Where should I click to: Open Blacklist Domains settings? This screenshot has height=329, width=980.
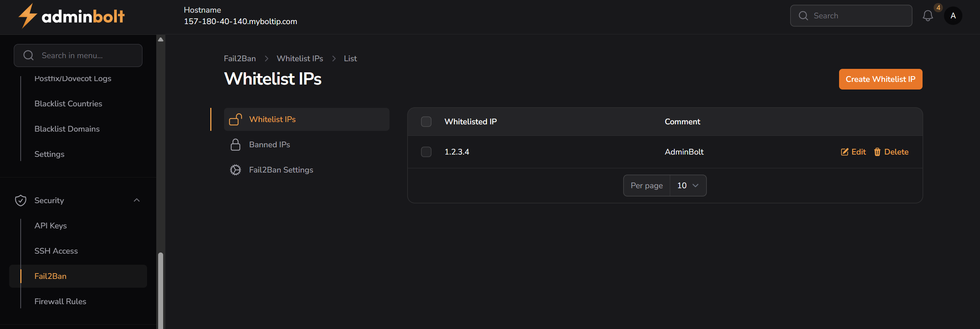[x=67, y=129]
